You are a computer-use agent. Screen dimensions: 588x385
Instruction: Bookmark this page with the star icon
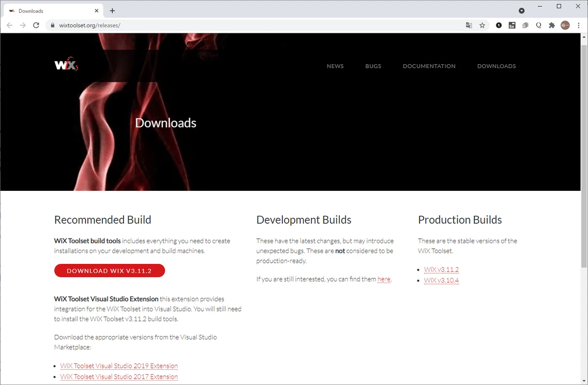pos(482,25)
